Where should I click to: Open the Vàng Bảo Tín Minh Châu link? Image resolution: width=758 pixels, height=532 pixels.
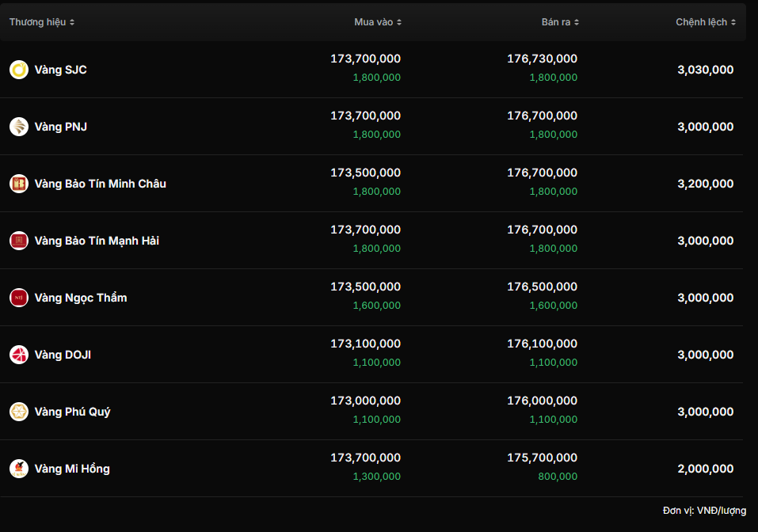click(x=101, y=184)
